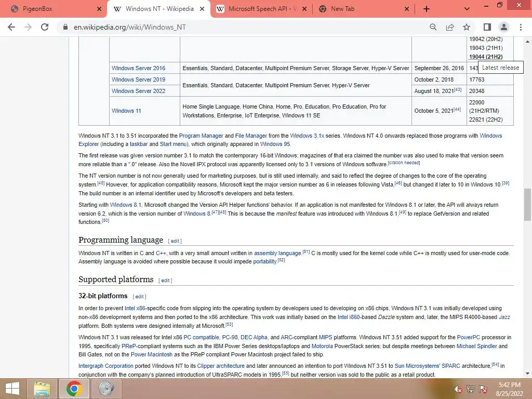Select the Windows NT - Wikipedia tab
The width and height of the screenshot is (532, 399).
tap(158, 9)
